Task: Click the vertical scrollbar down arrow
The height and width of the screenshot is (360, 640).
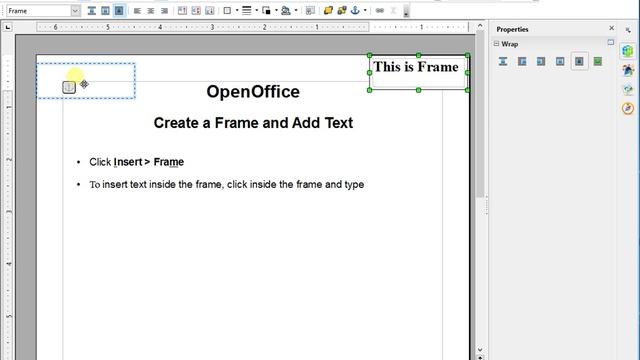Action: pyautogui.click(x=480, y=350)
